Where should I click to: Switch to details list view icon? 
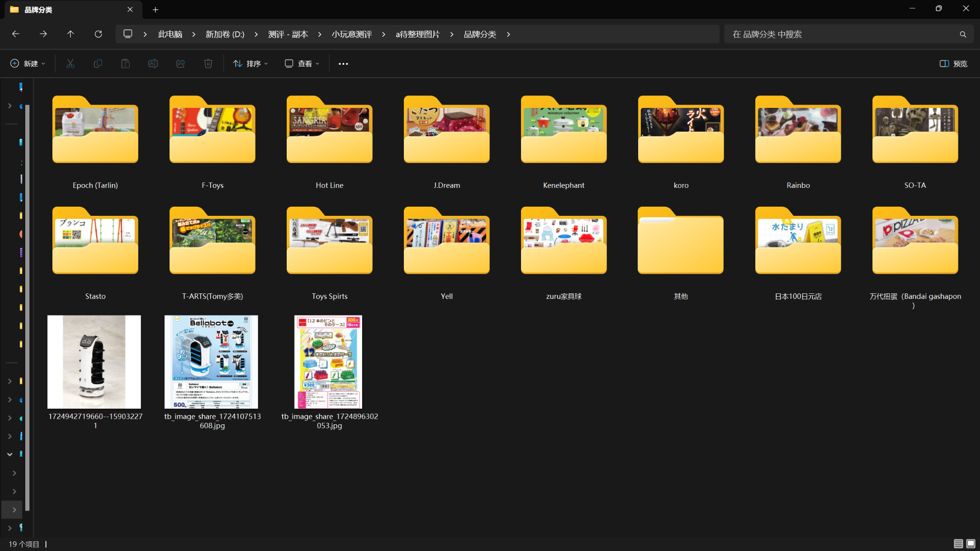click(x=958, y=544)
